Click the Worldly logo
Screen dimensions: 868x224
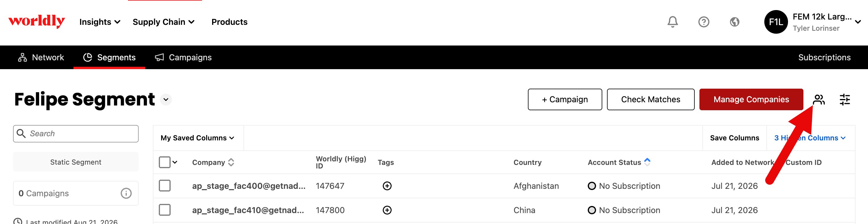click(37, 22)
